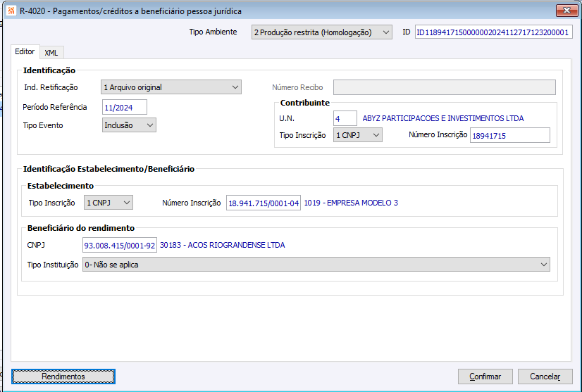Switch to the Editor tab
The image size is (582, 392).
click(x=25, y=51)
